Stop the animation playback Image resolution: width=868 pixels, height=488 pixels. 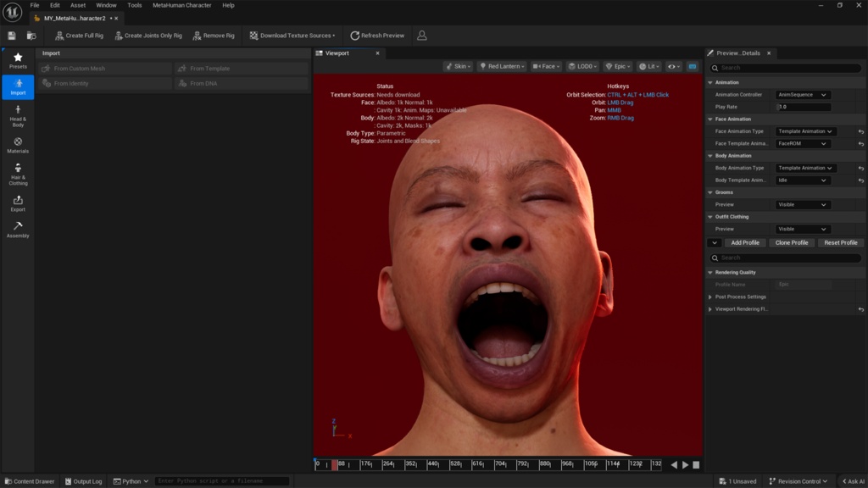point(697,465)
